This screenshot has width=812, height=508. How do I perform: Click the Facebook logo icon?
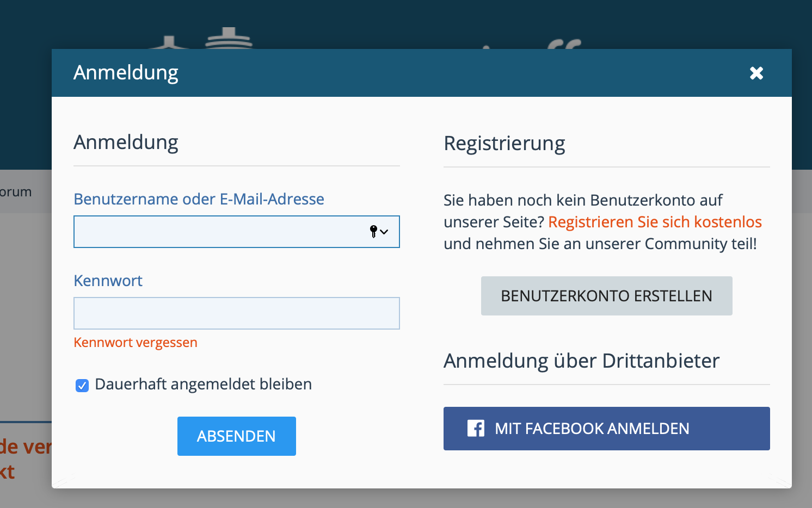[476, 429]
